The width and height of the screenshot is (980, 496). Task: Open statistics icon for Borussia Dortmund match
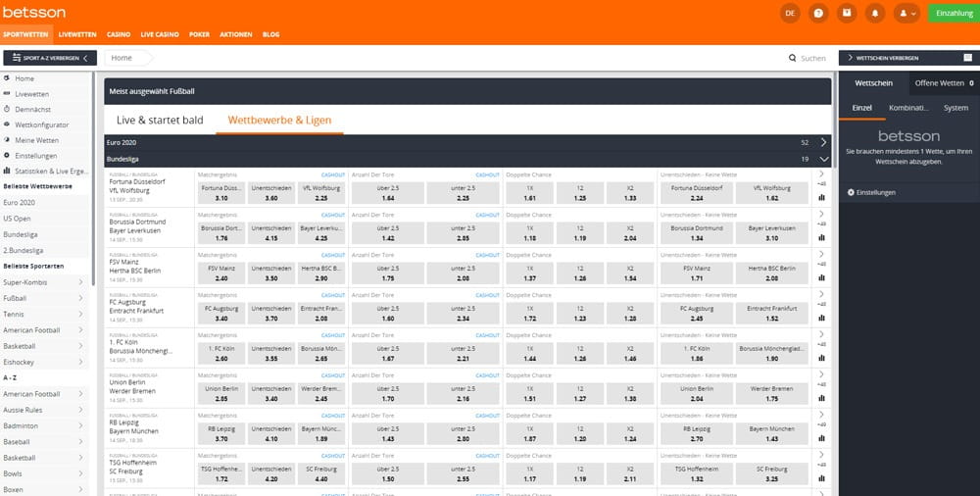[x=821, y=237]
